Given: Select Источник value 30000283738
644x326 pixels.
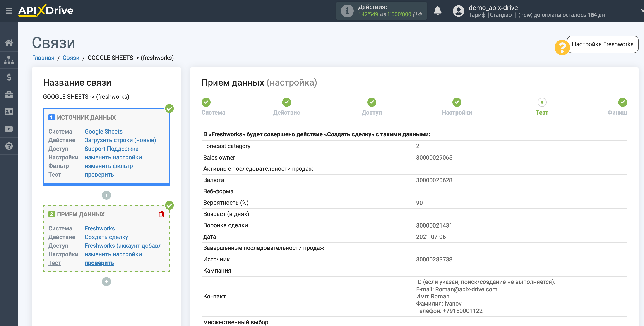Looking at the screenshot, I should (434, 259).
